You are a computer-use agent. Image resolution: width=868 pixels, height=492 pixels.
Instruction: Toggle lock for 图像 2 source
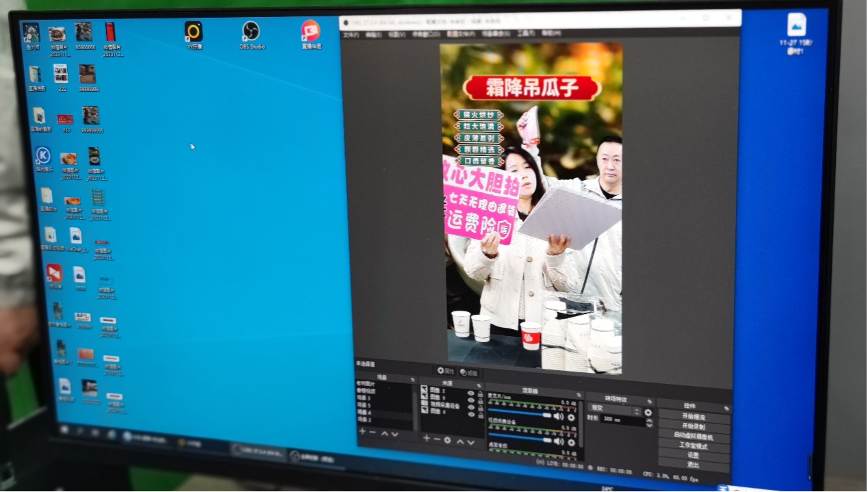[x=481, y=394]
